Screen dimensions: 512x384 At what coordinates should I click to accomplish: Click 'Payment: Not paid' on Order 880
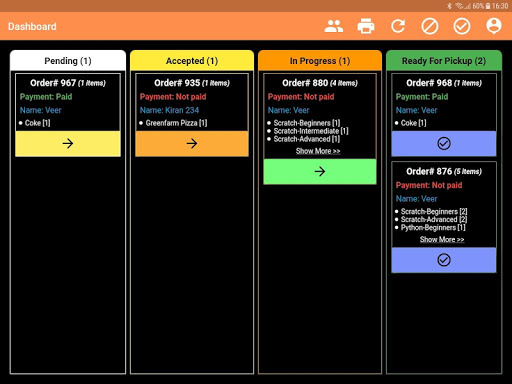click(301, 97)
